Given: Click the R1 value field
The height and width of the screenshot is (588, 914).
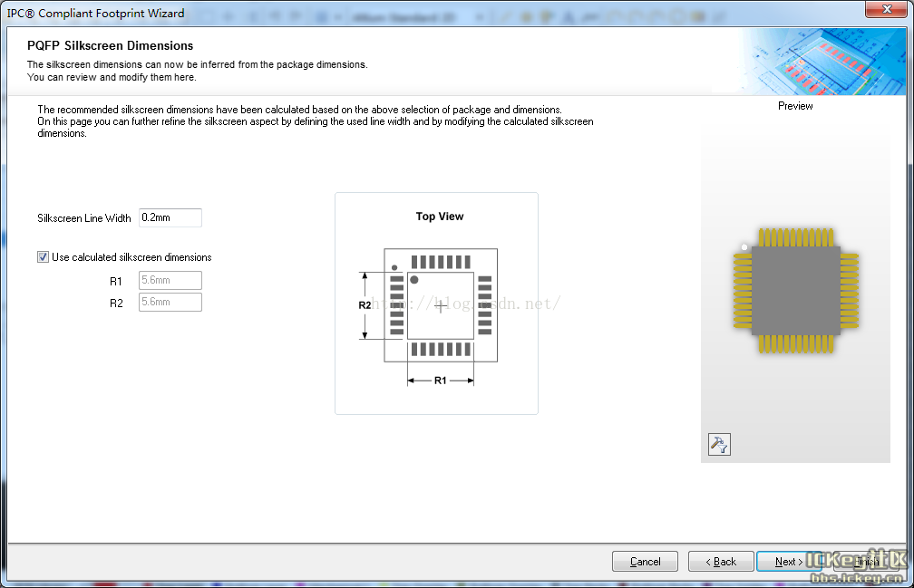Looking at the screenshot, I should pyautogui.click(x=170, y=280).
